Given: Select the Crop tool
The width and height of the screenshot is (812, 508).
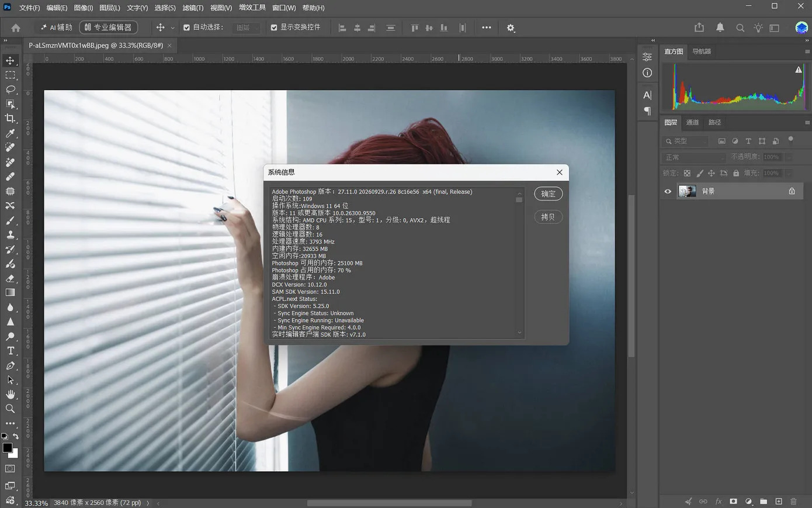Looking at the screenshot, I should (x=10, y=119).
